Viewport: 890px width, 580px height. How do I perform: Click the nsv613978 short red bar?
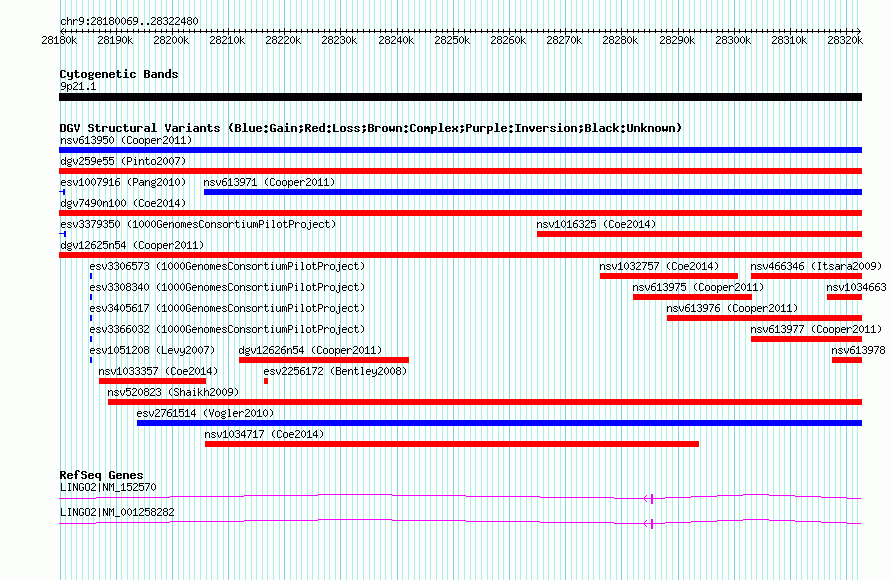pos(847,360)
